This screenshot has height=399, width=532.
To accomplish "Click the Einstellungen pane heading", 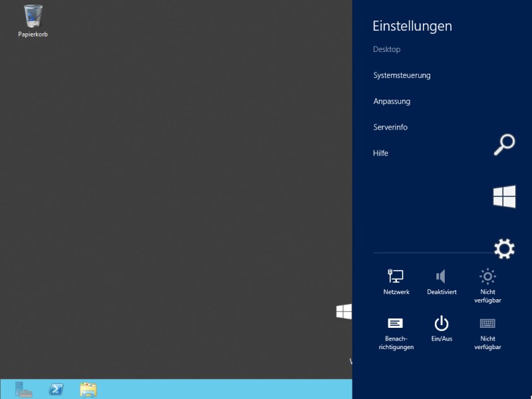I will [412, 26].
